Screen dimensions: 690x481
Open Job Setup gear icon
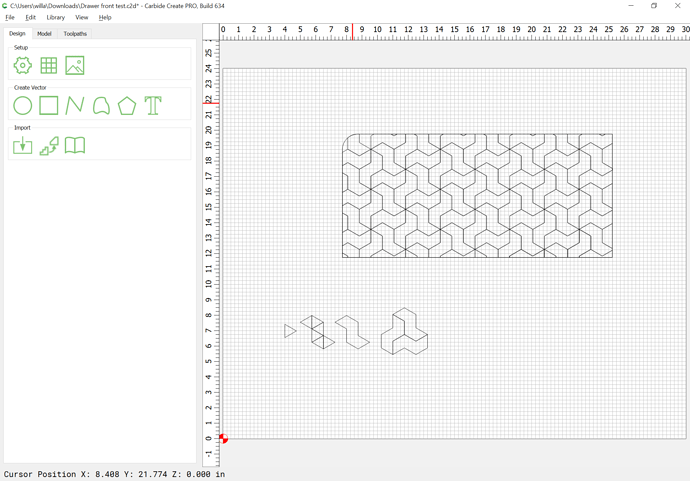coord(22,66)
